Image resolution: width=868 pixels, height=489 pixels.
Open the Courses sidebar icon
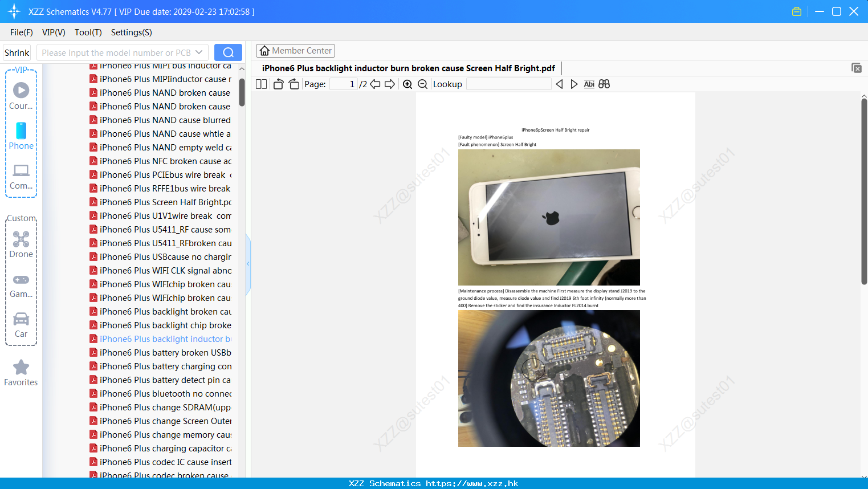tap(21, 96)
